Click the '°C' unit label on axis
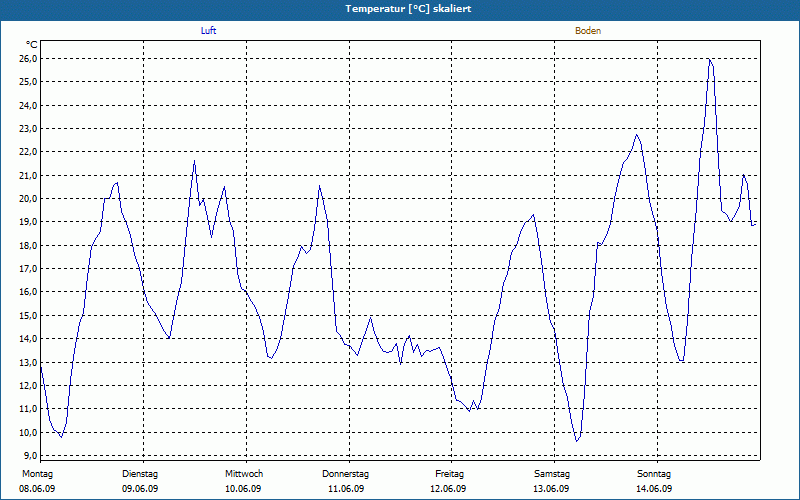Screen dimensions: 800x500 click(x=32, y=45)
